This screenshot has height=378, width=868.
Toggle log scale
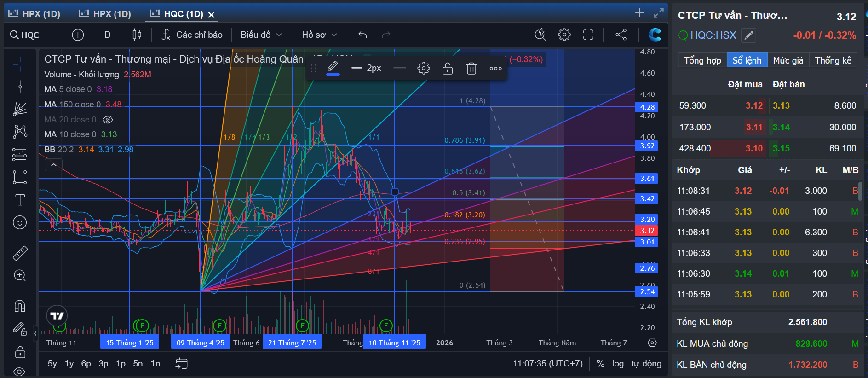pos(618,364)
